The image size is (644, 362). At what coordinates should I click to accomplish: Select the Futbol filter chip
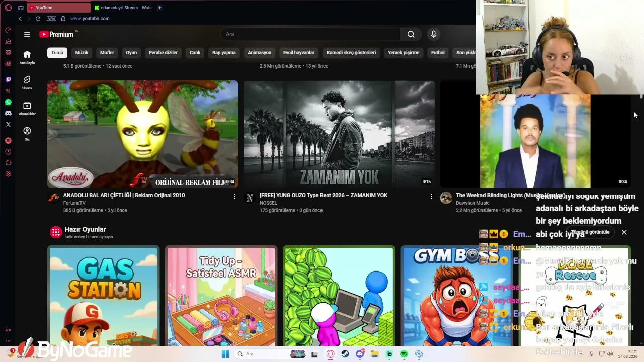point(438,53)
